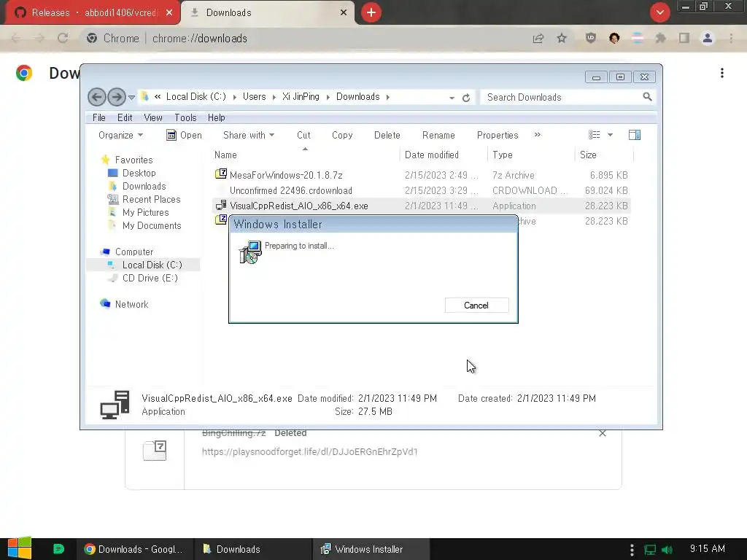The image size is (747, 560).
Task: Expand breadcrumb arrow after Downloads
Action: [x=388, y=97]
